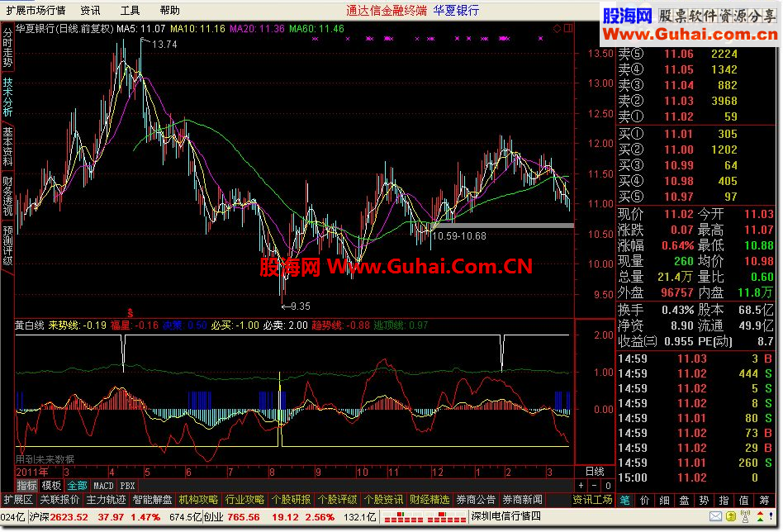This screenshot has height=532, width=783.
Task: Select the 势 tab in quote panel
Action: click(704, 500)
